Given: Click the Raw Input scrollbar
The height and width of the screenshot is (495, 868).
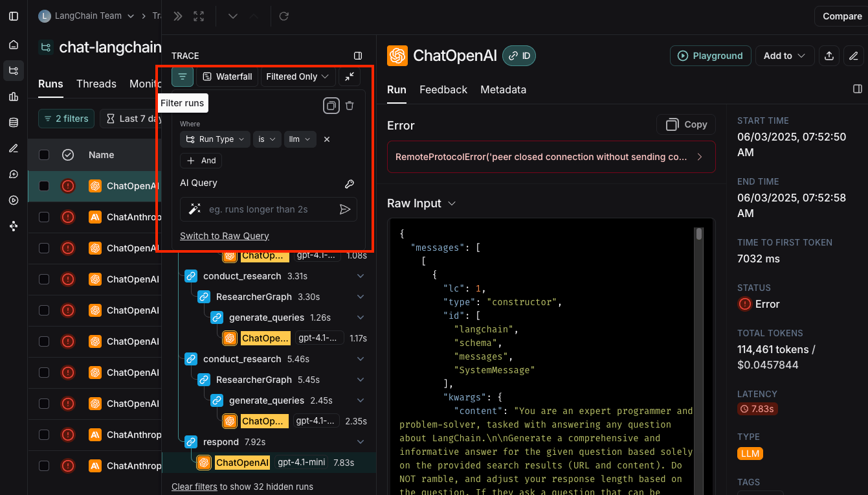Looking at the screenshot, I should click(x=699, y=234).
